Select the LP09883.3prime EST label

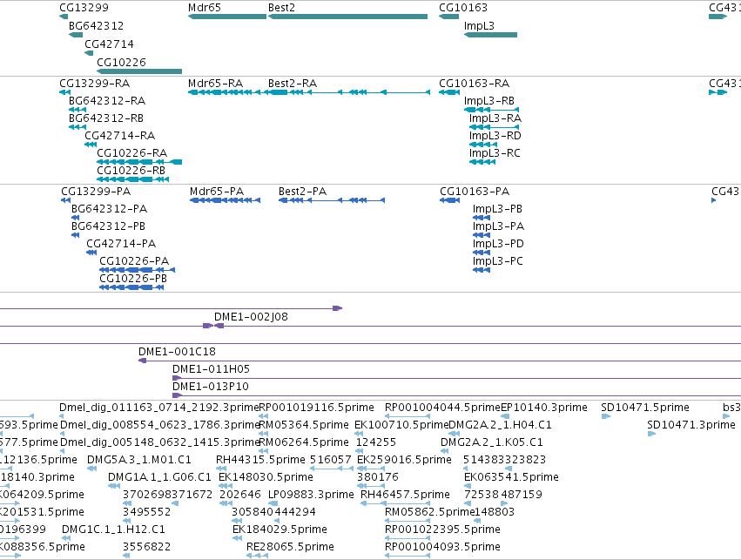coord(311,495)
